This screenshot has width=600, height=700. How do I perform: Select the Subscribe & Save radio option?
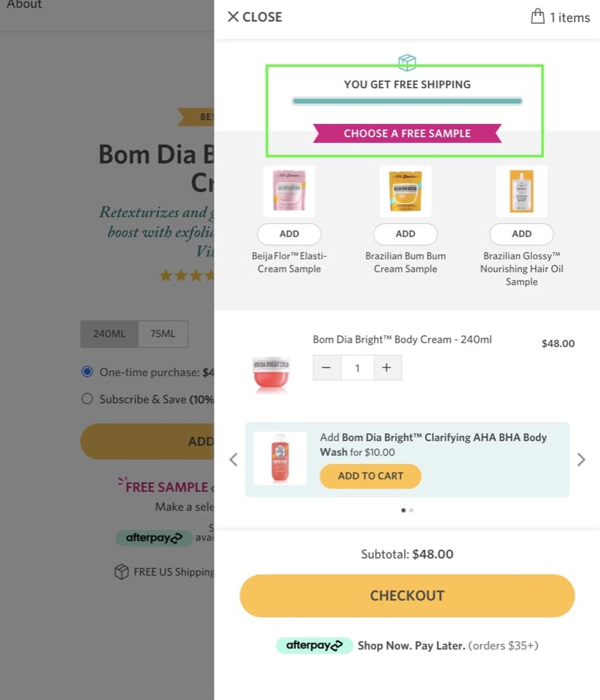tap(87, 399)
